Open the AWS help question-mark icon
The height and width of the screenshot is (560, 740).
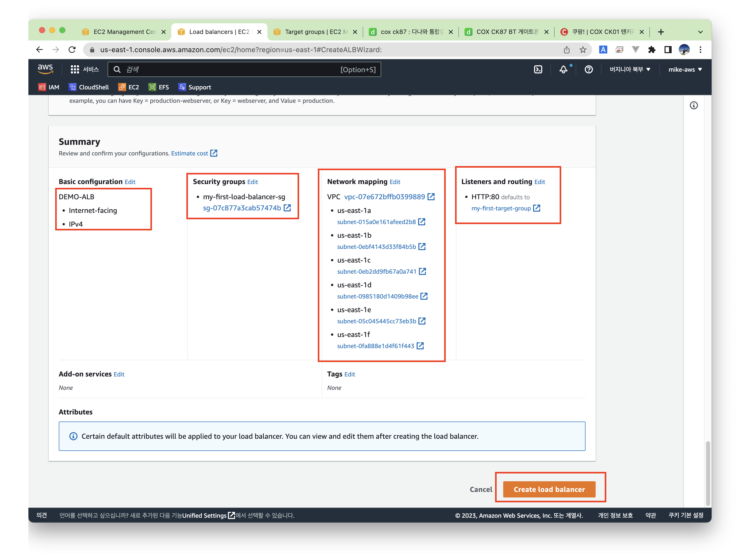coord(589,70)
